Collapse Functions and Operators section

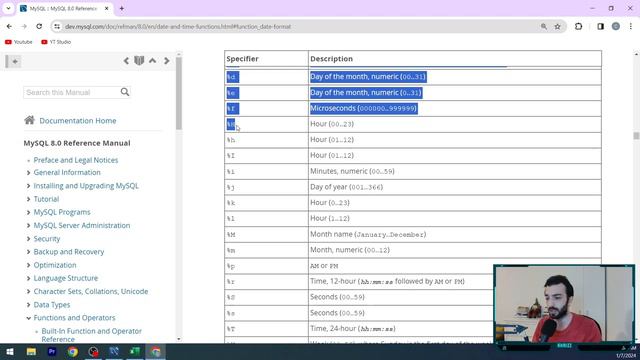[29, 318]
